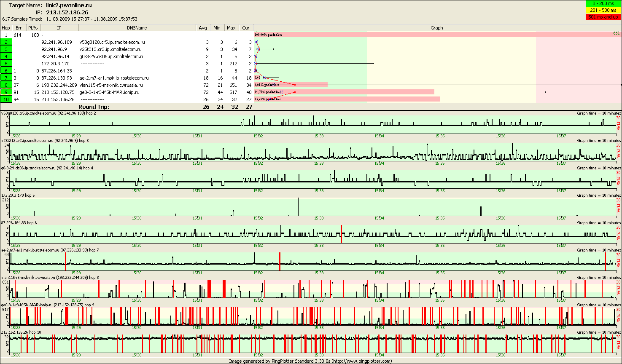Click the Min column header
This screenshot has height=364, width=622.
tap(217, 28)
